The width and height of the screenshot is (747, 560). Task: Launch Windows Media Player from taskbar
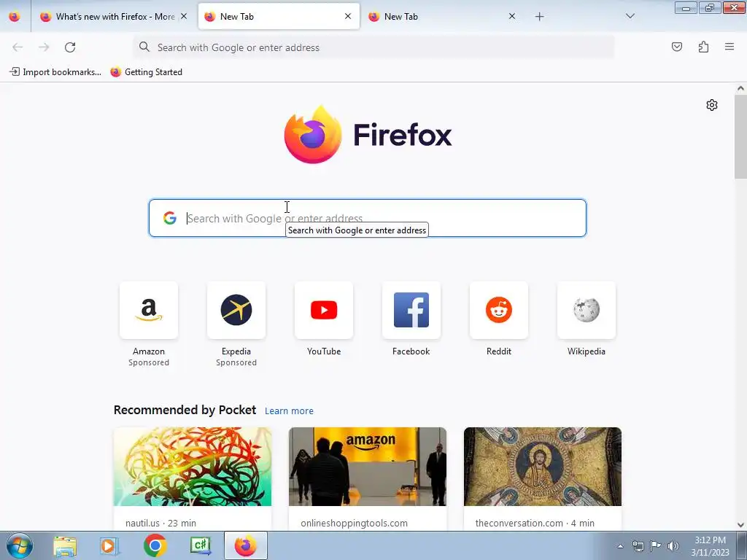(109, 545)
